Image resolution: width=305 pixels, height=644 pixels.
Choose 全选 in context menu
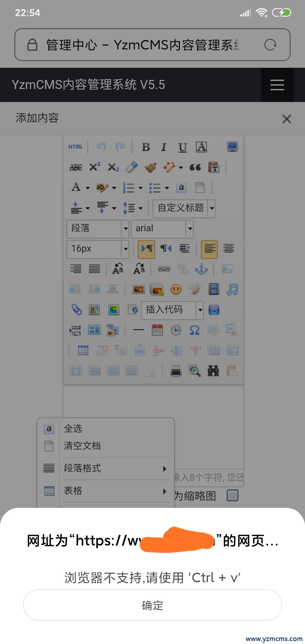click(106, 428)
